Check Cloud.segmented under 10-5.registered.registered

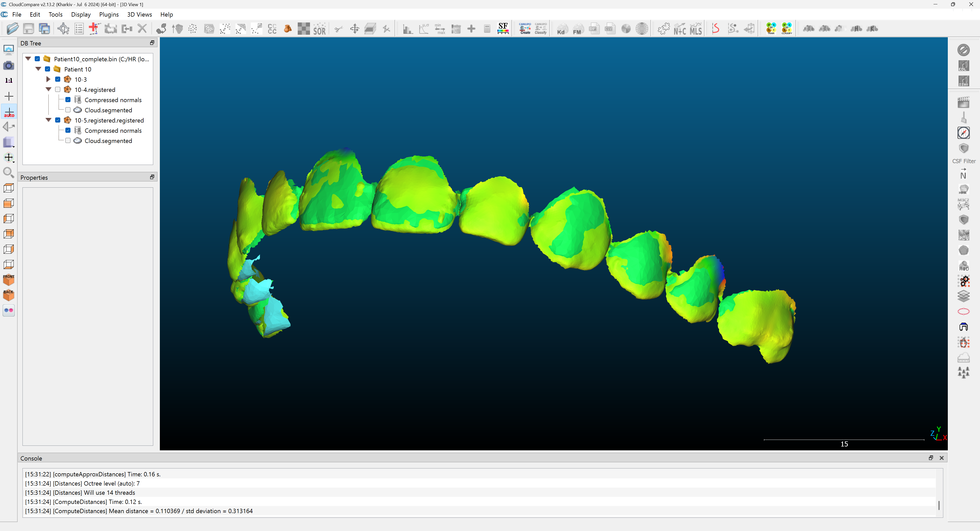coord(68,140)
